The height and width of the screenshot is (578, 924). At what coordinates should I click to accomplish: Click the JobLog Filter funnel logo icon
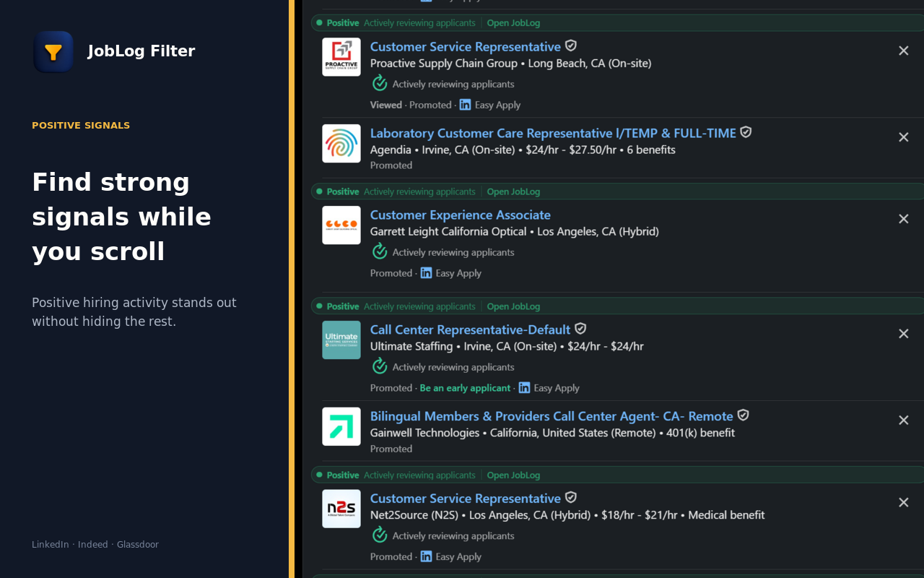coord(53,52)
